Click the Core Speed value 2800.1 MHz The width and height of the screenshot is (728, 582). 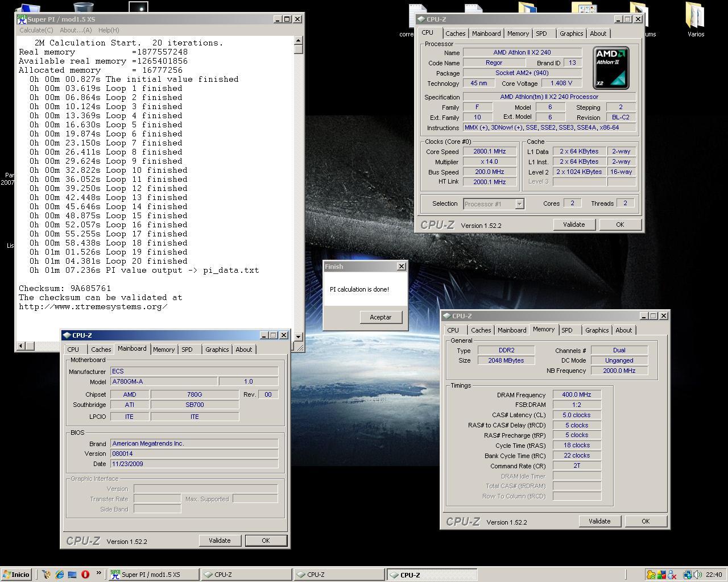(x=489, y=152)
